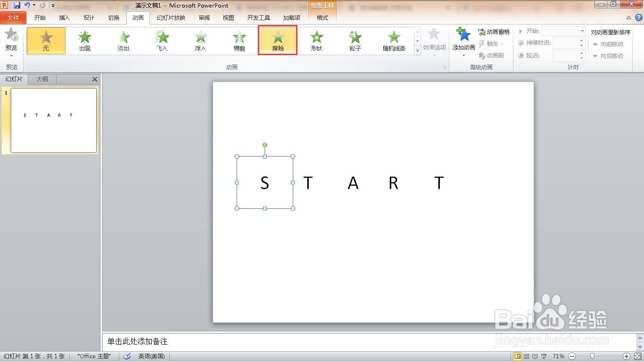Select the 随机线条 (Random Bars) animation

[394, 41]
